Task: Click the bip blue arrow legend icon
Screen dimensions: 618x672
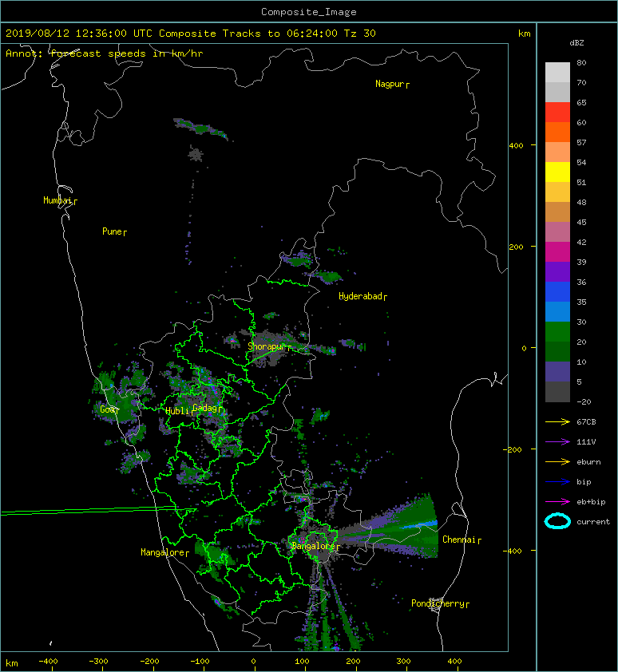Action: [x=557, y=482]
